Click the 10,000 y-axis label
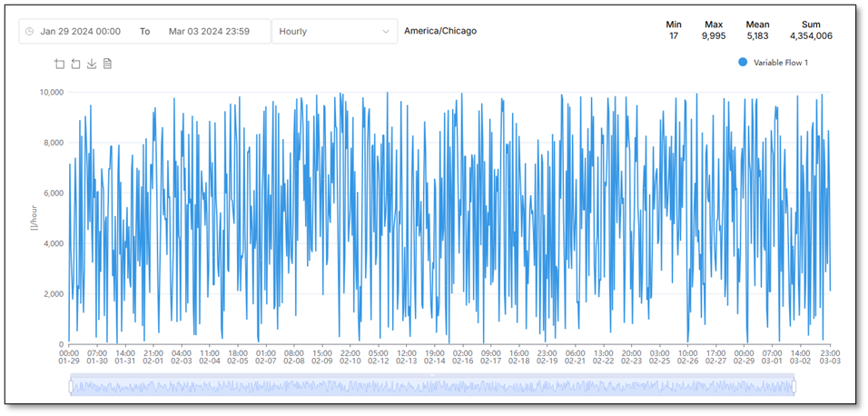This screenshot has width=868, height=416. coord(52,92)
